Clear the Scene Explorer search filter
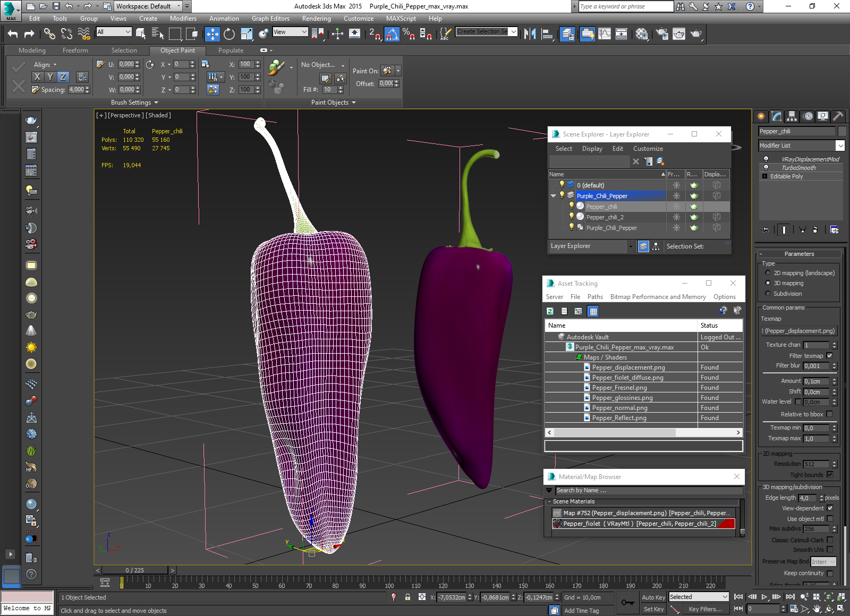 pyautogui.click(x=636, y=161)
